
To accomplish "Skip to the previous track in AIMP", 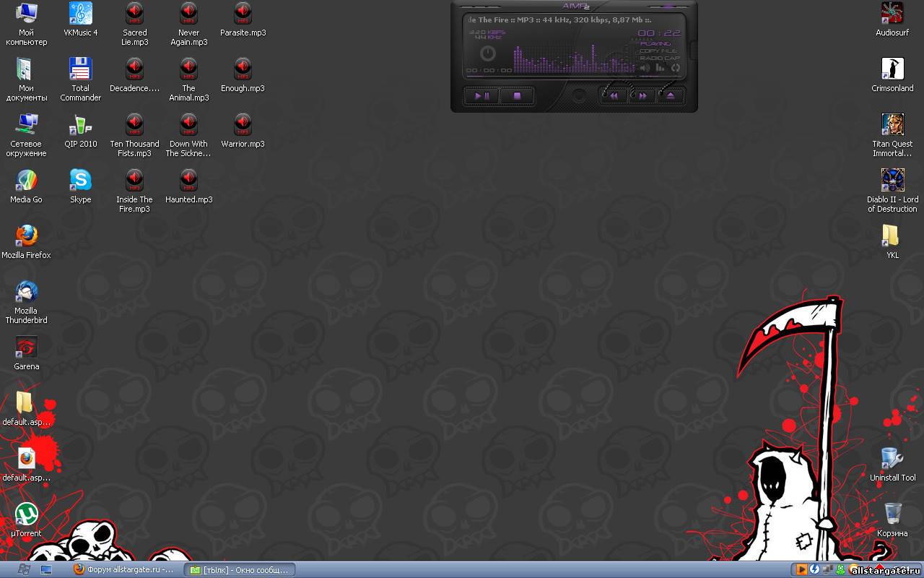I will click(614, 95).
